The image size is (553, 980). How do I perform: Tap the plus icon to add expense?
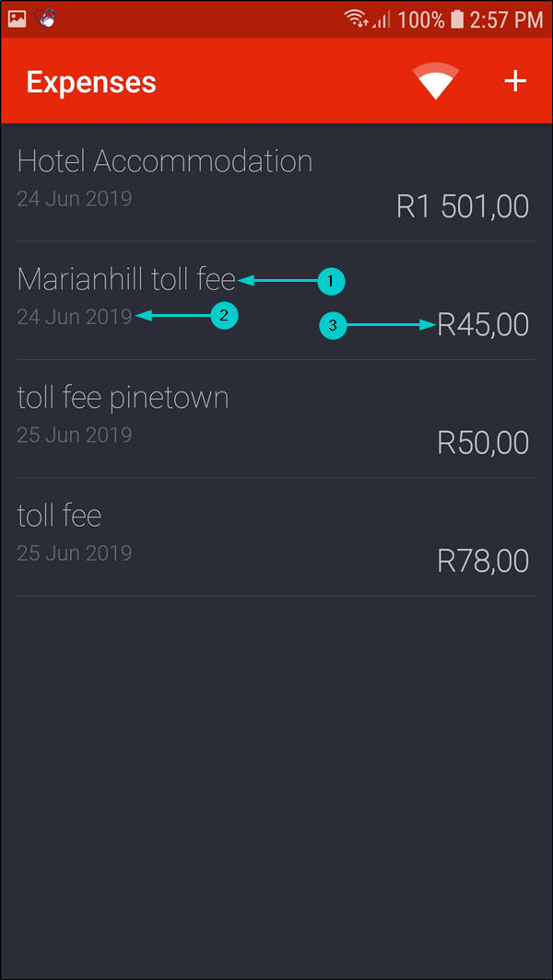514,82
